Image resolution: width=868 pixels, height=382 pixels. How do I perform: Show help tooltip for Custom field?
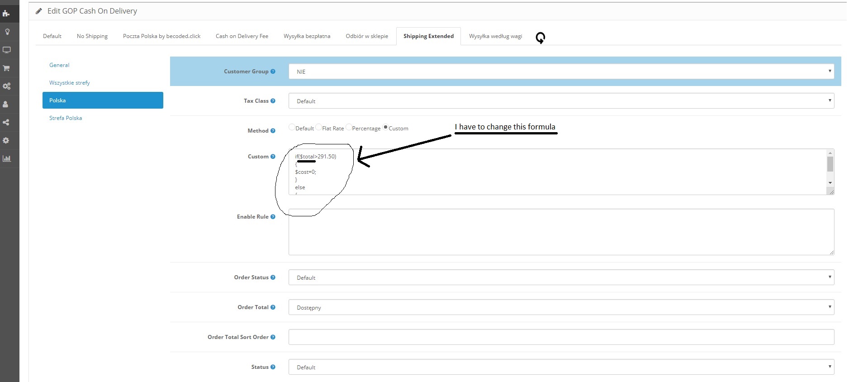(273, 157)
